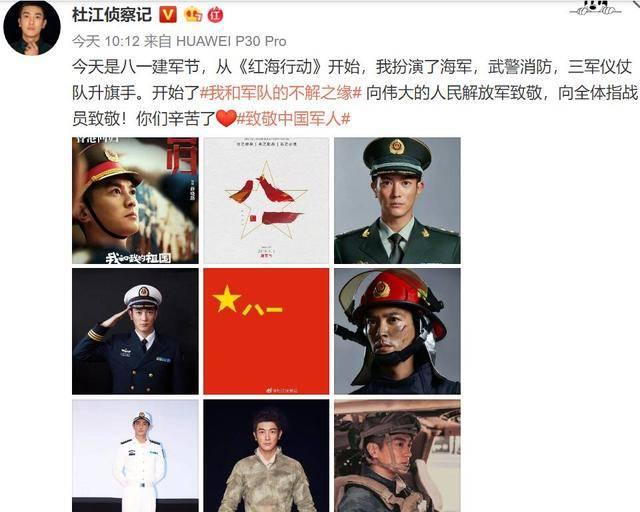Open the white navy uniform thumbnail
Image resolution: width=640 pixels, height=512 pixels.
pyautogui.click(x=136, y=456)
